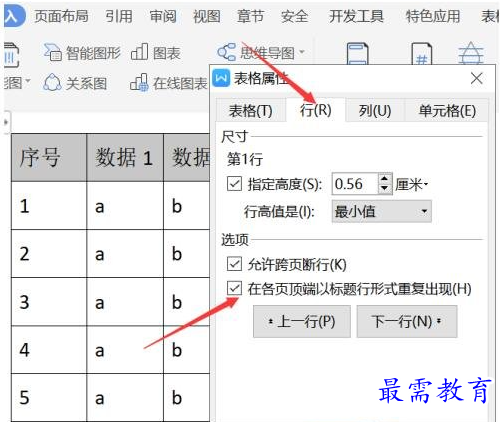
Task: Click table cell containing number 4
Action: pos(49,350)
